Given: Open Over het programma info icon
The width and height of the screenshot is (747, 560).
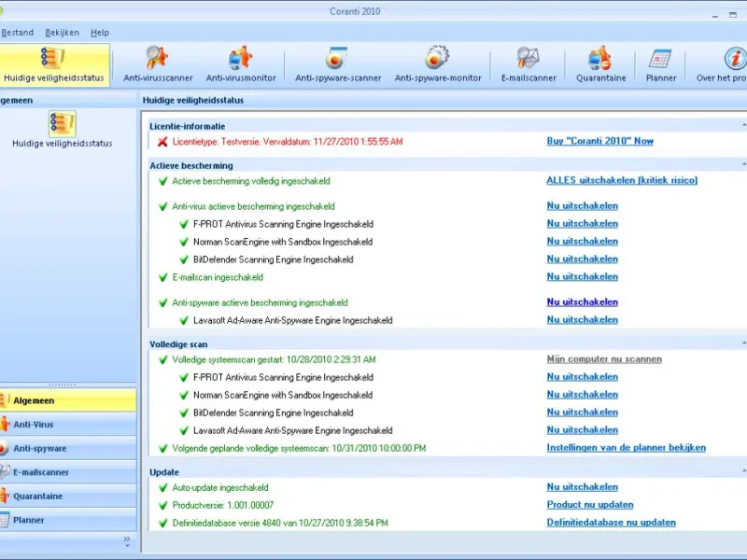Looking at the screenshot, I should pos(720,64).
